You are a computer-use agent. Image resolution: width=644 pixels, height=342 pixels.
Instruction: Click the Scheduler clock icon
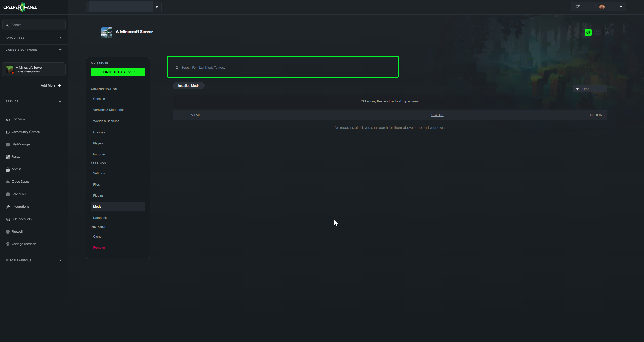pyautogui.click(x=8, y=194)
